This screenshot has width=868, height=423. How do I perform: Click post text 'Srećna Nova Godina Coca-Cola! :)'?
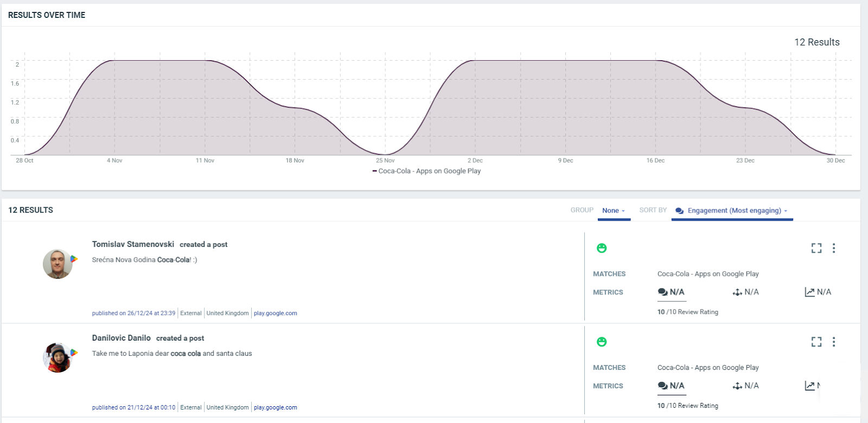click(x=144, y=260)
